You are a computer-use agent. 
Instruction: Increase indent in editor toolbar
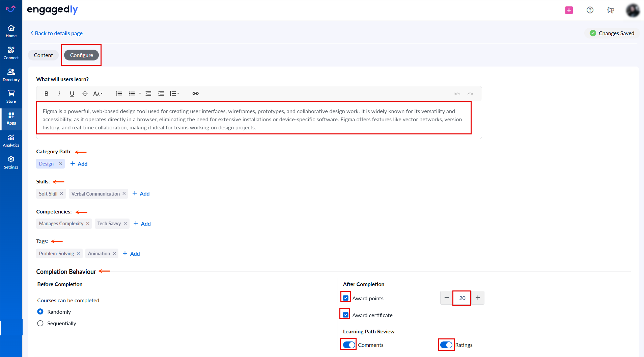pos(161,94)
